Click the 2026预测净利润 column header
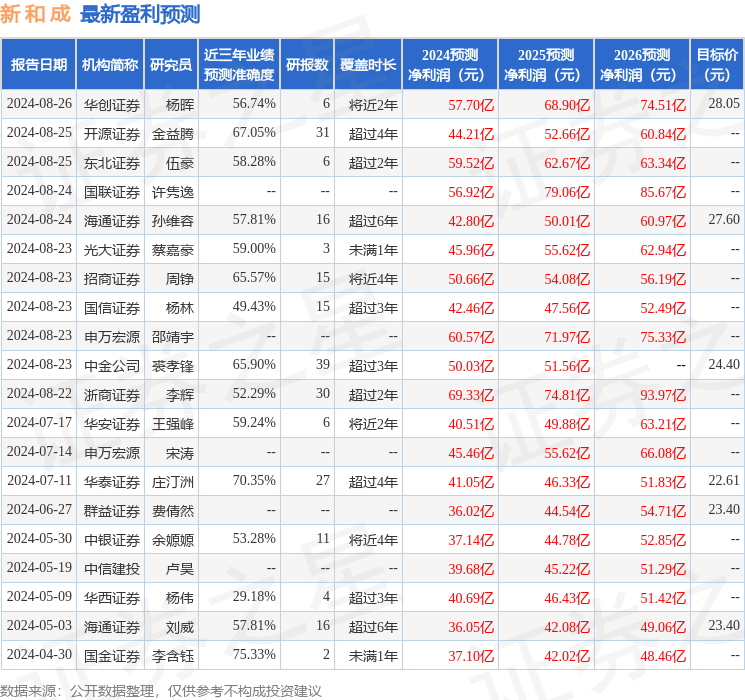 [x=642, y=65]
